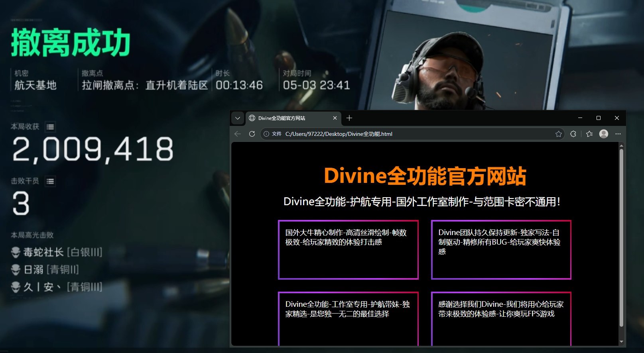Maximize the browser window
644x353 pixels.
599,118
